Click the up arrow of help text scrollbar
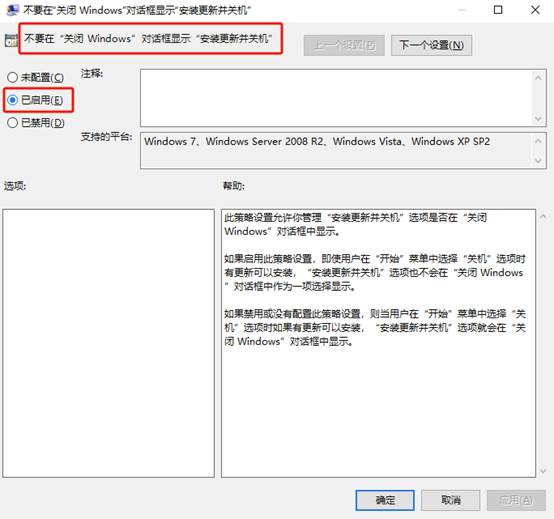The width and height of the screenshot is (554, 519). pos(543,217)
